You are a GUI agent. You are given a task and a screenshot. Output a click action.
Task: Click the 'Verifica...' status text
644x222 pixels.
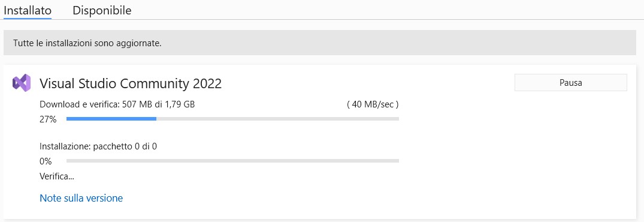click(x=57, y=176)
